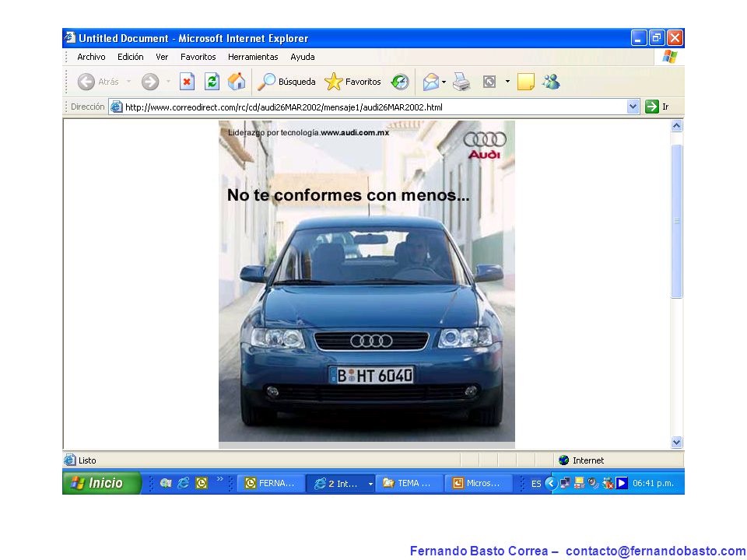The width and height of the screenshot is (747, 560).
Task: Click the "No te conformes con menos..." headline
Action: point(349,194)
